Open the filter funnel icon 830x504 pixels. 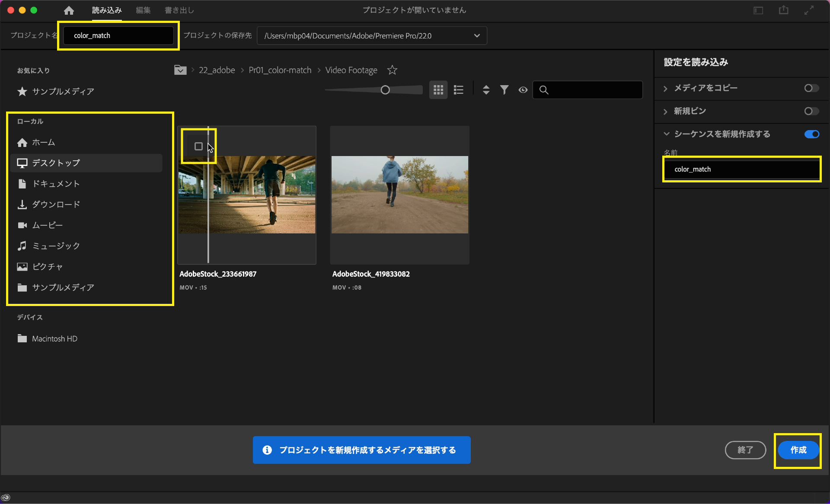[504, 90]
